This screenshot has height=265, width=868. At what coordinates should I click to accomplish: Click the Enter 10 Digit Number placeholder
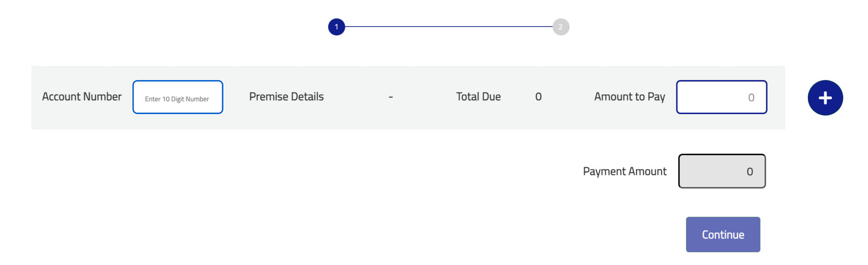coord(177,99)
